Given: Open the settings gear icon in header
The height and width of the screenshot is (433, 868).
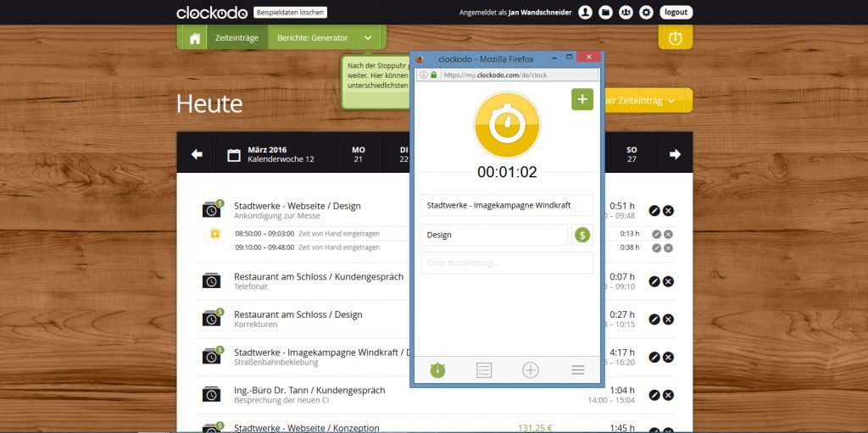Looking at the screenshot, I should tap(646, 12).
